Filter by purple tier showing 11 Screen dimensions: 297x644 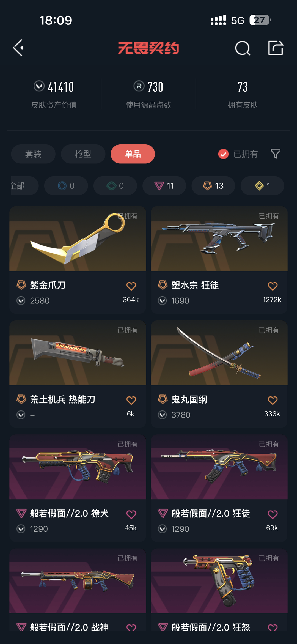[164, 186]
